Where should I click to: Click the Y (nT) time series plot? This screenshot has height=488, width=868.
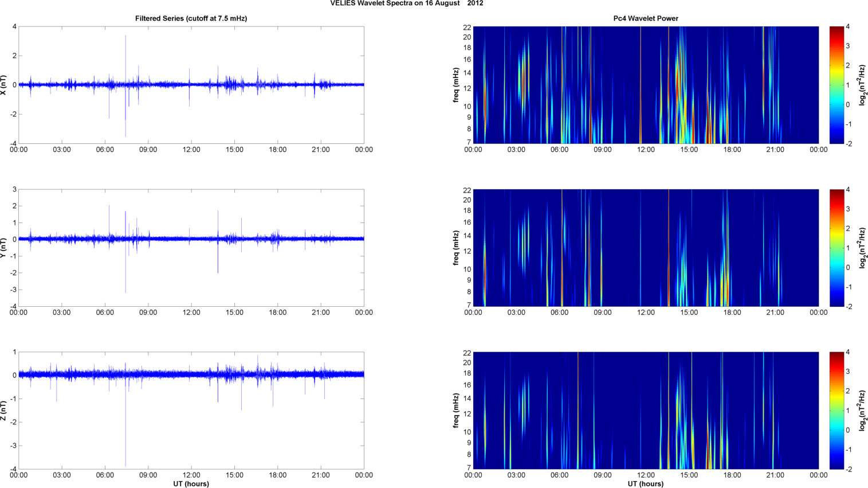click(x=191, y=248)
